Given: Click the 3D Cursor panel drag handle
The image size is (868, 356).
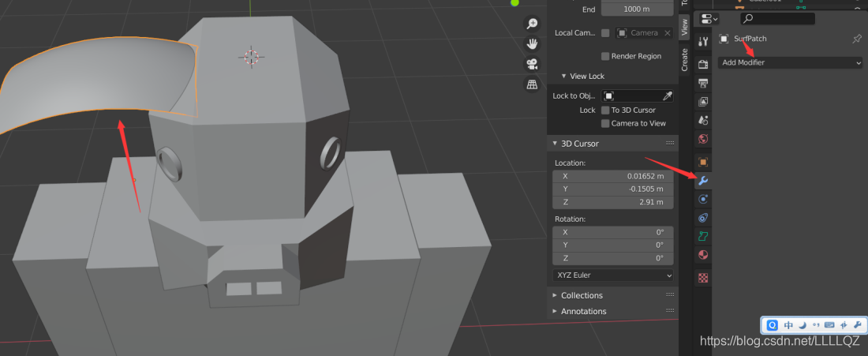Looking at the screenshot, I should click(669, 144).
